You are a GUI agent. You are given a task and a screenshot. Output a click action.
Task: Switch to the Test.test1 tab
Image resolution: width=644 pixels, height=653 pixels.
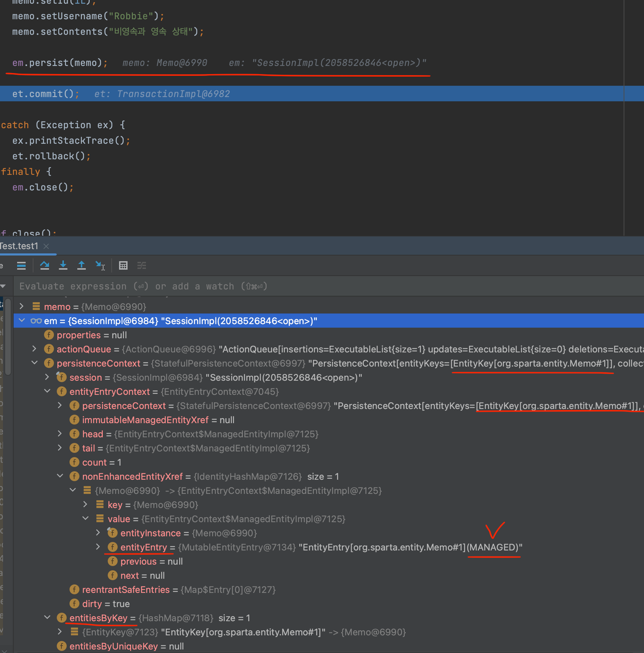[19, 246]
